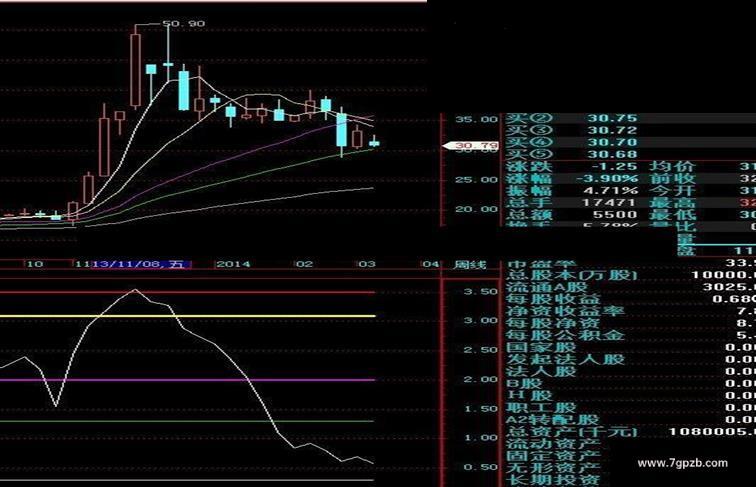
Task: Click the 固定资产 row
Action: 553,456
